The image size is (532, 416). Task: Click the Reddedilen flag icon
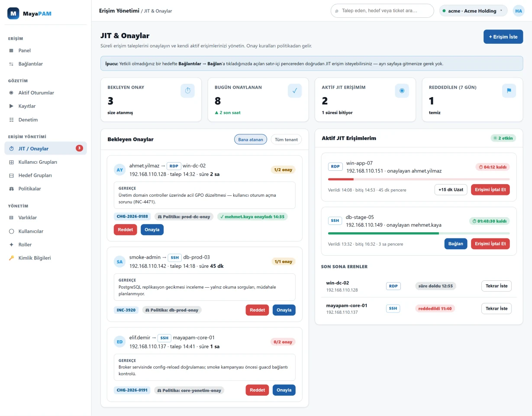[509, 91]
